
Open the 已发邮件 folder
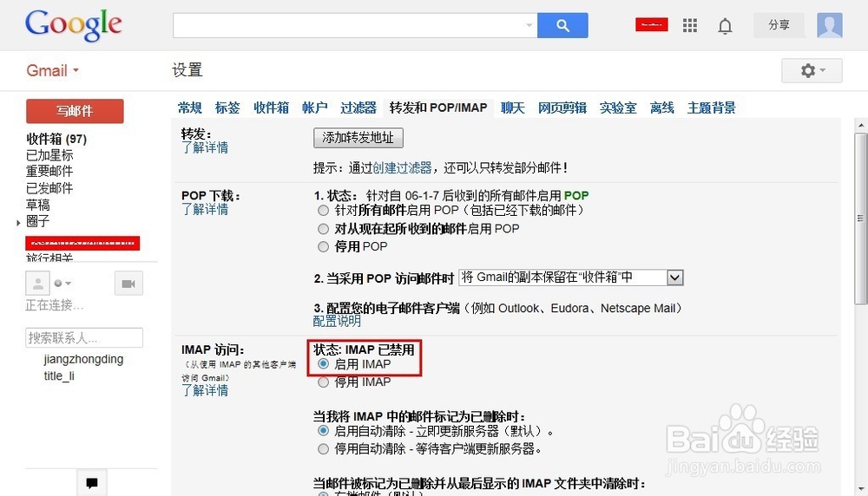tap(49, 188)
